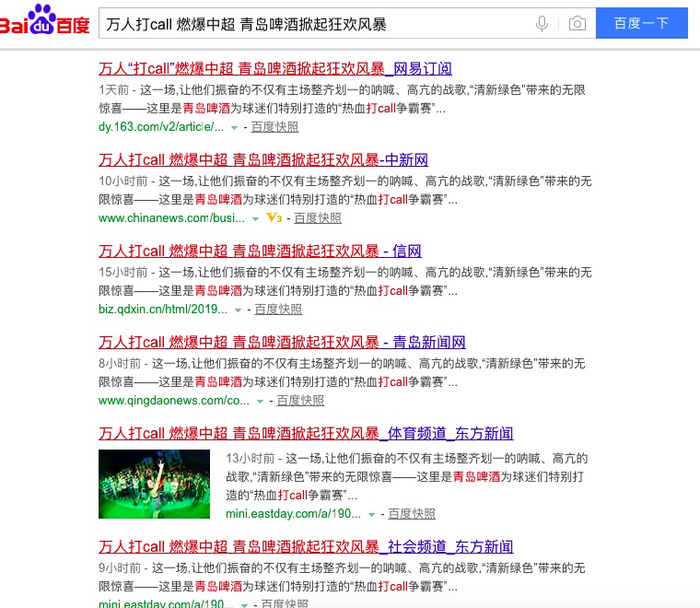Image resolution: width=700 pixels, height=608 pixels.
Task: Open the 网易订阅 result title
Action: 275,69
